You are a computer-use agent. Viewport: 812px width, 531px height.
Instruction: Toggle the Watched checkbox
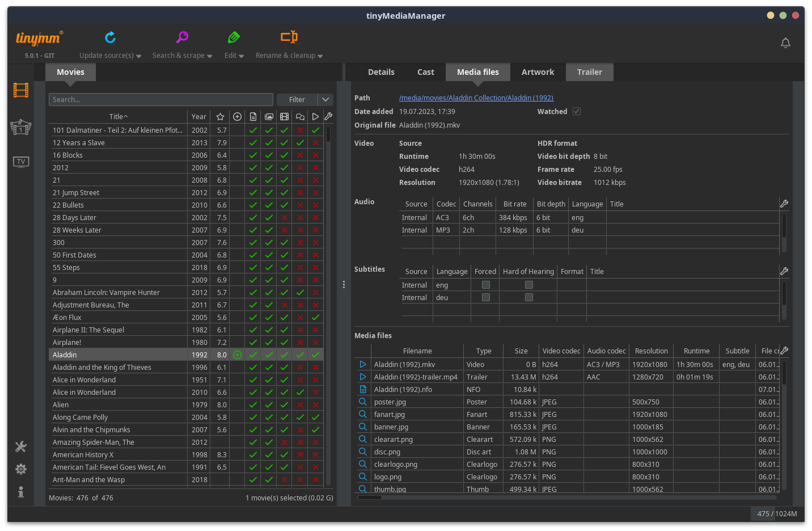pyautogui.click(x=577, y=112)
